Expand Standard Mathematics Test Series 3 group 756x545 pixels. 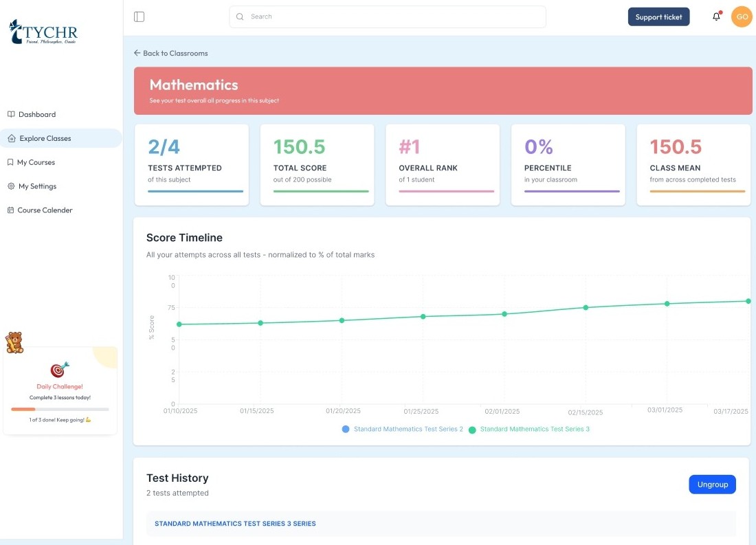(x=235, y=524)
